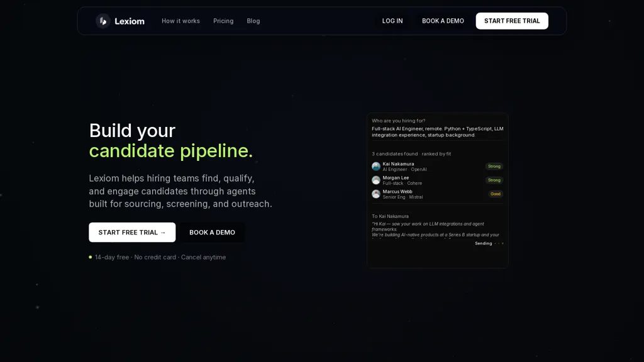Select Kai Nakamura's avatar
Image resolution: width=644 pixels, height=362 pixels.
coord(376,166)
